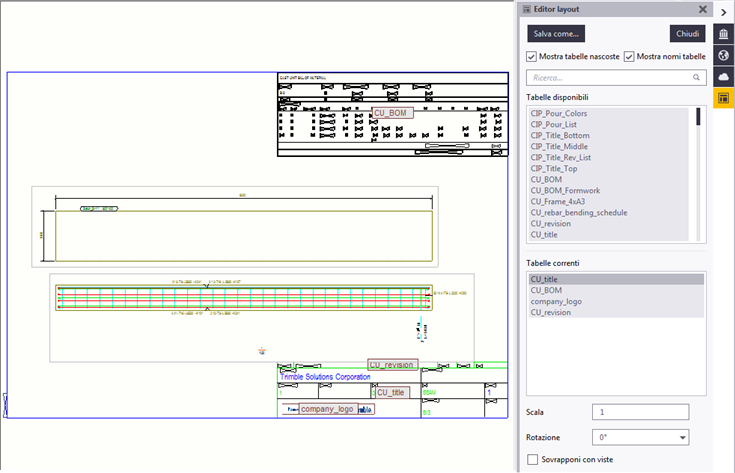
Task: Select CU_rebar_bending_schedule in available tables
Action: pyautogui.click(x=580, y=212)
